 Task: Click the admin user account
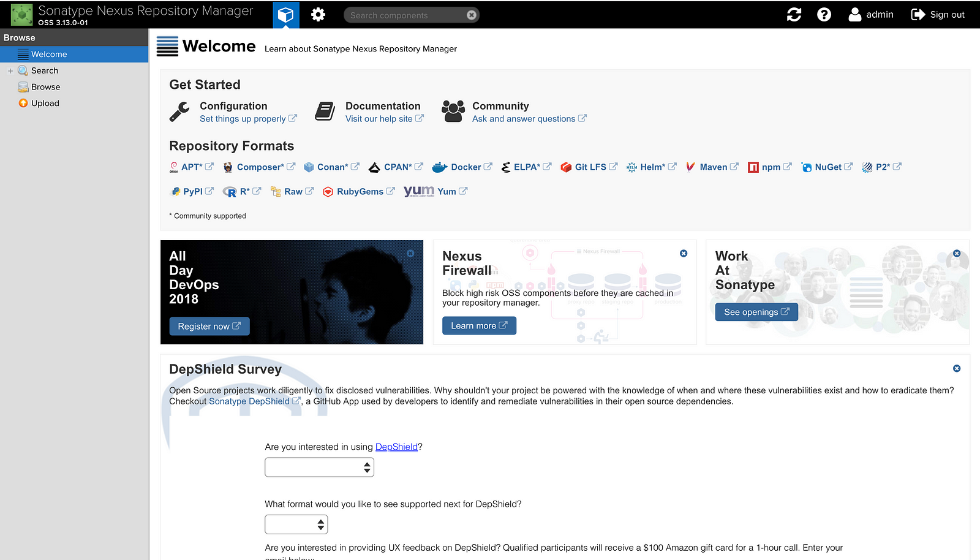[x=871, y=15]
